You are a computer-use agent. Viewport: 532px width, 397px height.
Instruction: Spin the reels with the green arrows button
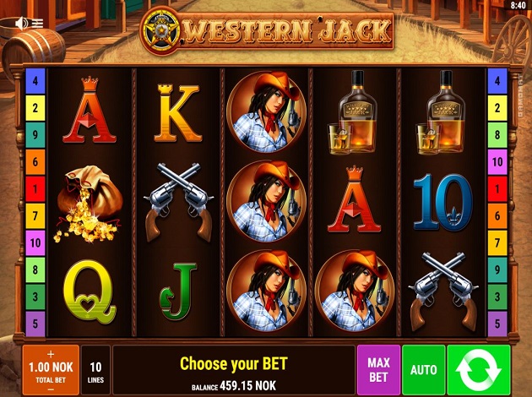click(x=479, y=370)
